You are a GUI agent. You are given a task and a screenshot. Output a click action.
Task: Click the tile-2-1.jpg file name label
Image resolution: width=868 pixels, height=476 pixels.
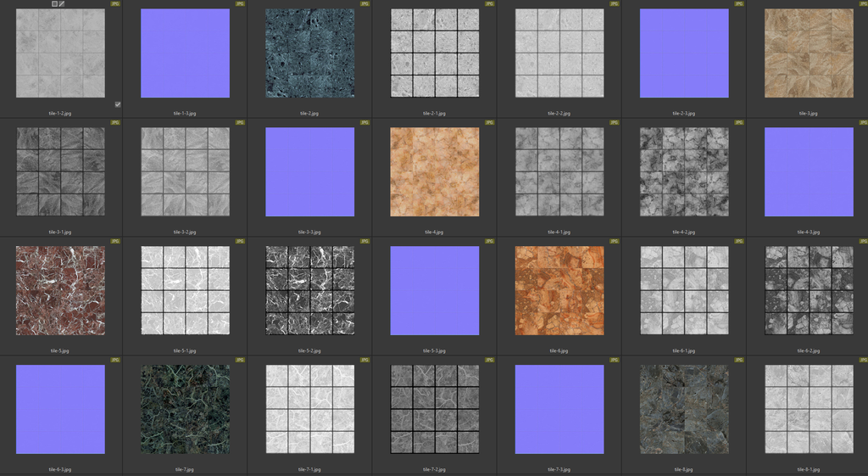435,113
